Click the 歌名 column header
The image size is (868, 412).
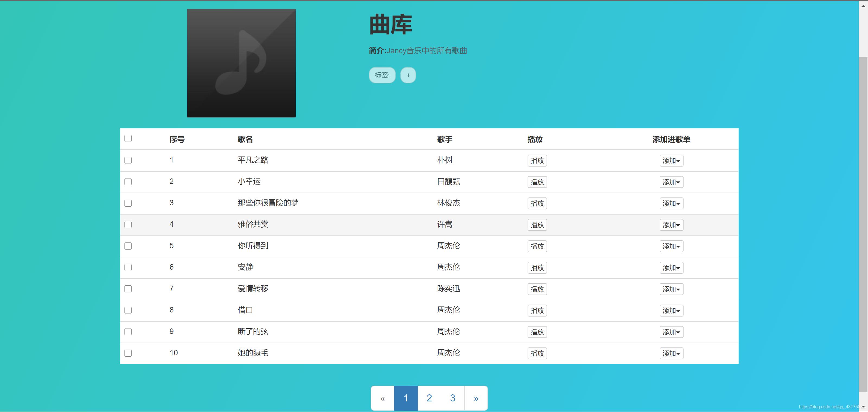tap(245, 139)
